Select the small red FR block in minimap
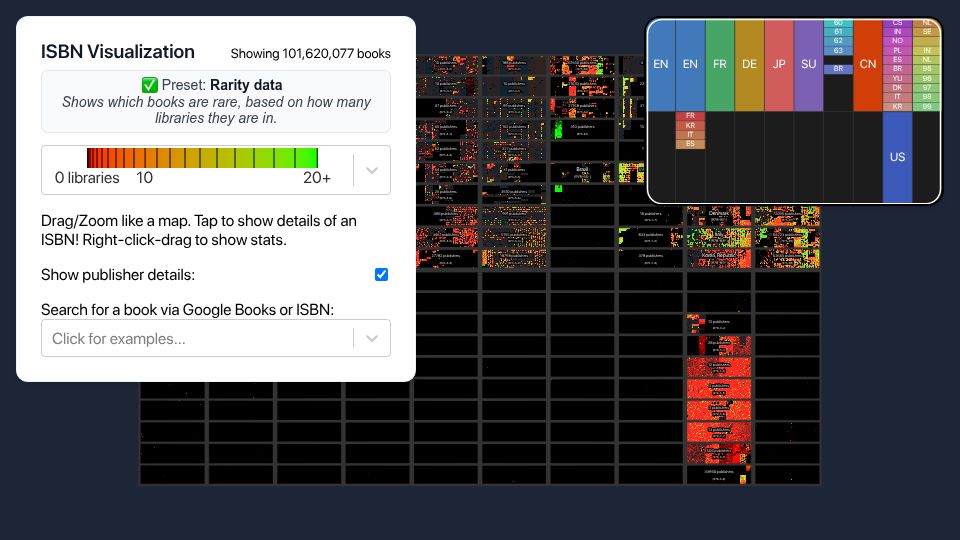 [690, 116]
